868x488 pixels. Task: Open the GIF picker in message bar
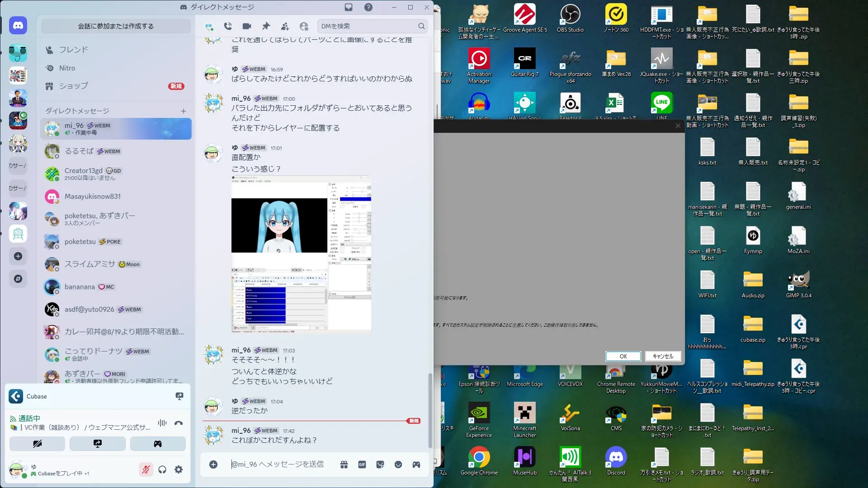[x=362, y=465]
